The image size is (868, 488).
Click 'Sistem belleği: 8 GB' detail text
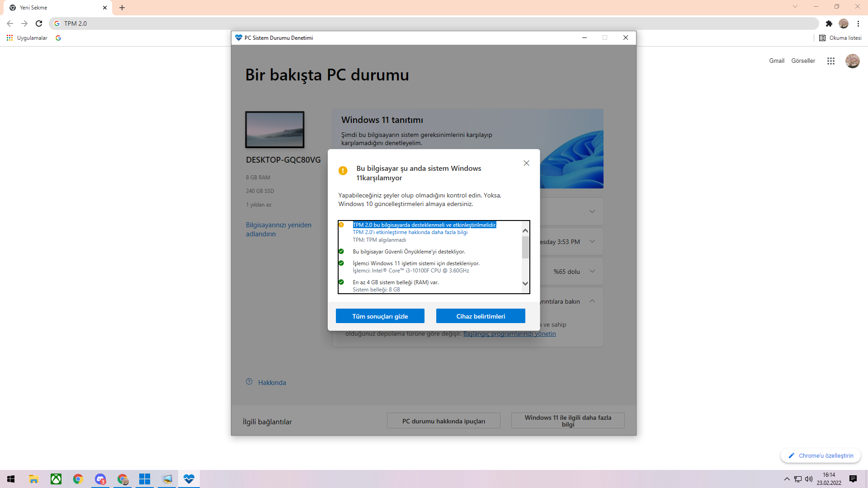376,290
